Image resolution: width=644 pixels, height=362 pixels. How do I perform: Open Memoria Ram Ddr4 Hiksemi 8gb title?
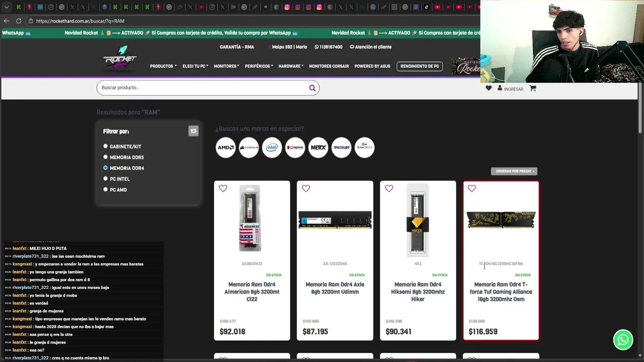[418, 292]
